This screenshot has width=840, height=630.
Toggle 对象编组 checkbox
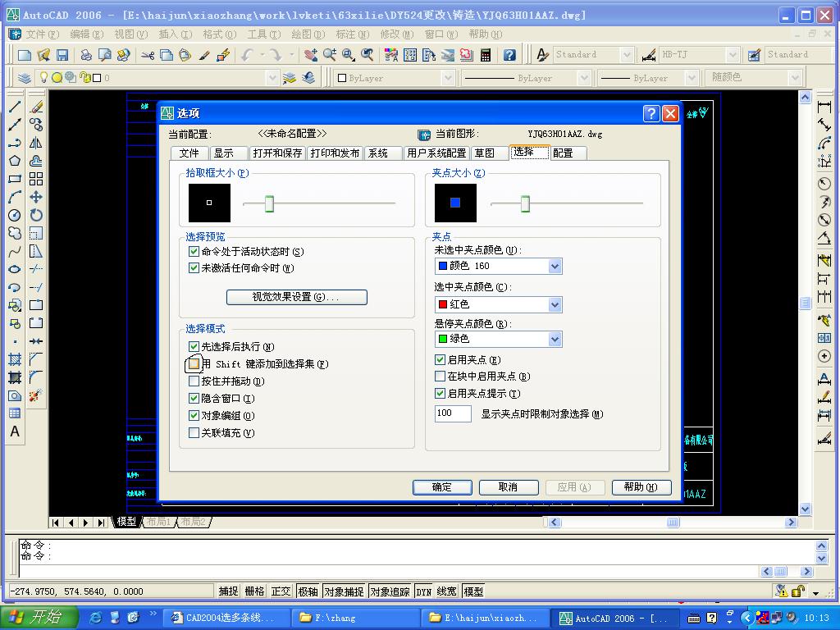(194, 415)
